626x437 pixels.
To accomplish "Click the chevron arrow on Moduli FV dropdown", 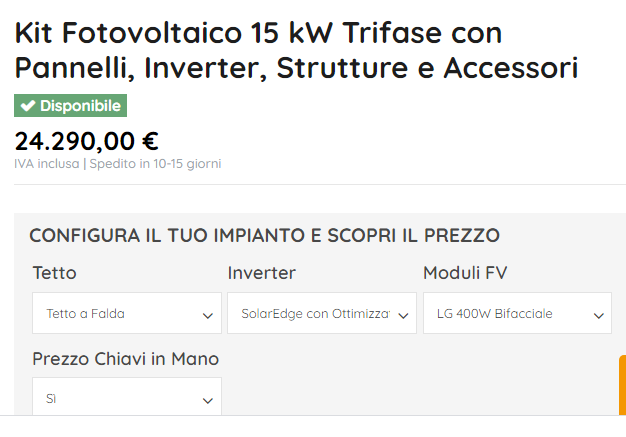I will coord(599,315).
